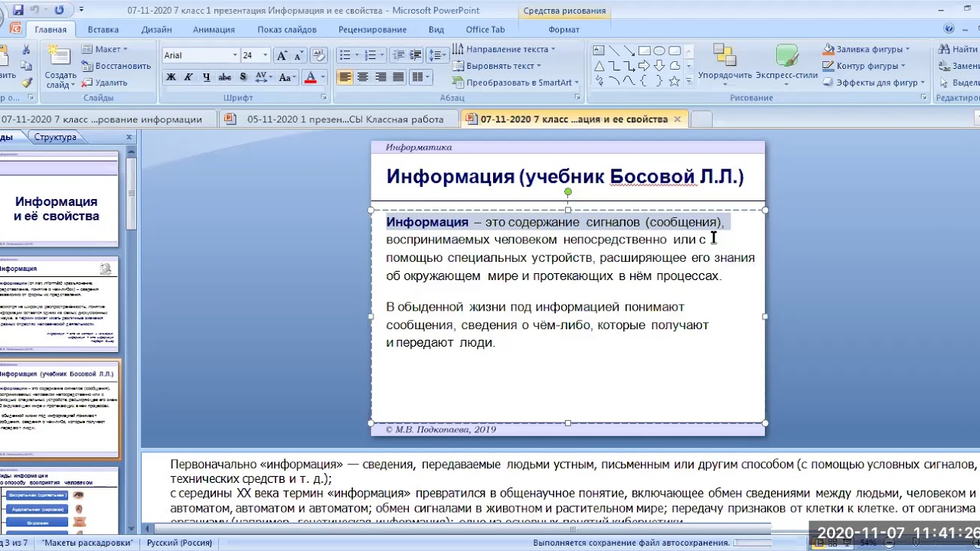Justify the paragraph text

pyautogui.click(x=398, y=77)
